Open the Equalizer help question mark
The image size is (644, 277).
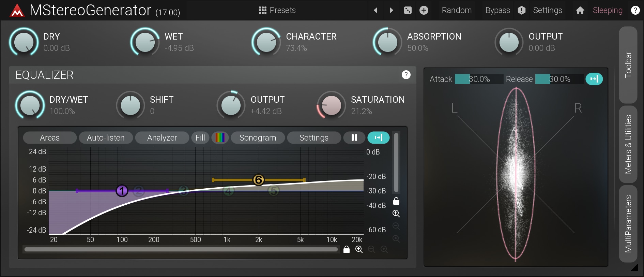406,75
